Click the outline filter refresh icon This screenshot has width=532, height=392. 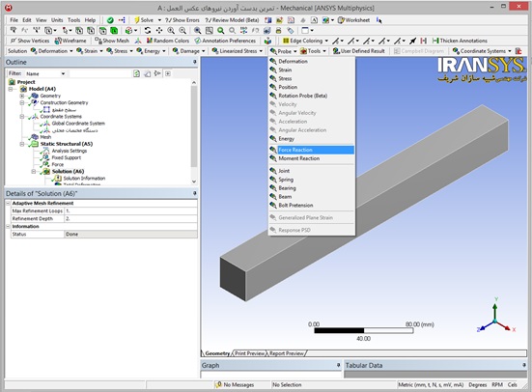click(136, 73)
